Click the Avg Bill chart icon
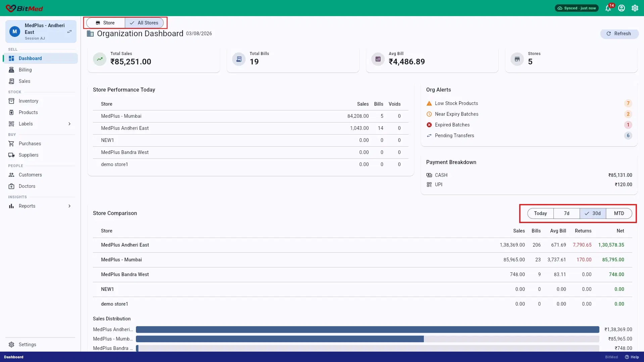 click(378, 59)
